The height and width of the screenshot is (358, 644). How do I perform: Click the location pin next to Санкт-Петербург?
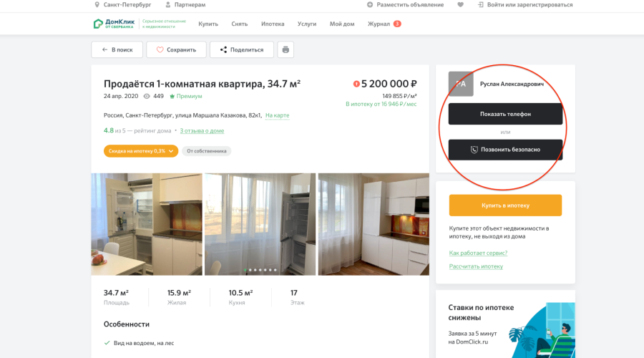97,5
